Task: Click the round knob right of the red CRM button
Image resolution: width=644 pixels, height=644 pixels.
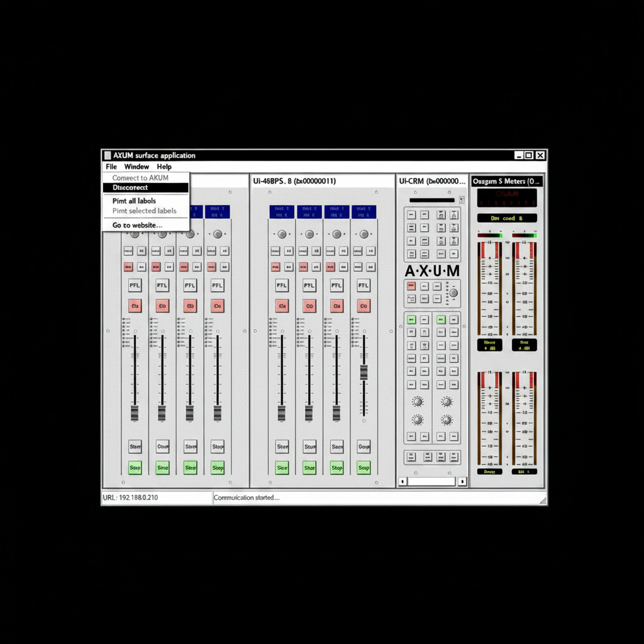Action: pyautogui.click(x=454, y=293)
